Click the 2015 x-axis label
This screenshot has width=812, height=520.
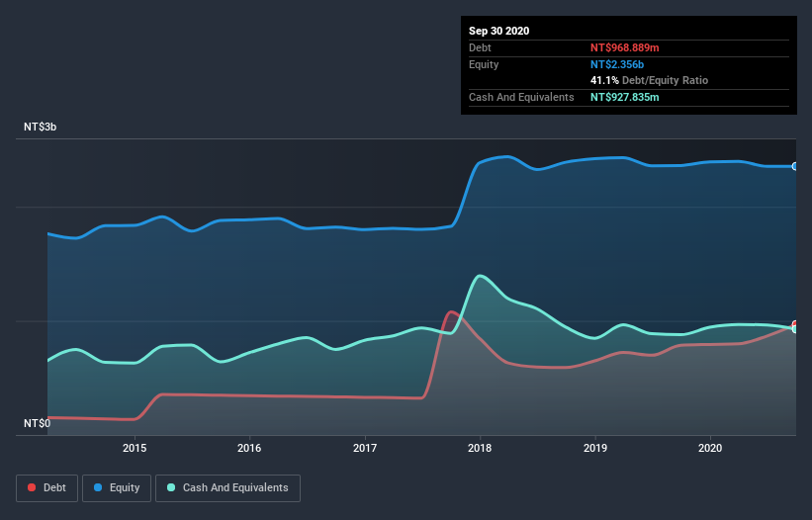click(135, 448)
